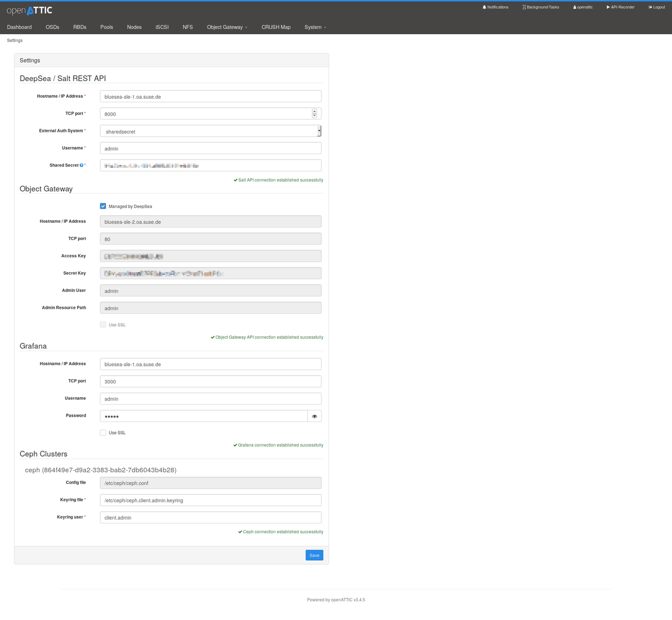672x620 pixels.
Task: Click Object Gateway Hostname field
Action: (x=211, y=222)
